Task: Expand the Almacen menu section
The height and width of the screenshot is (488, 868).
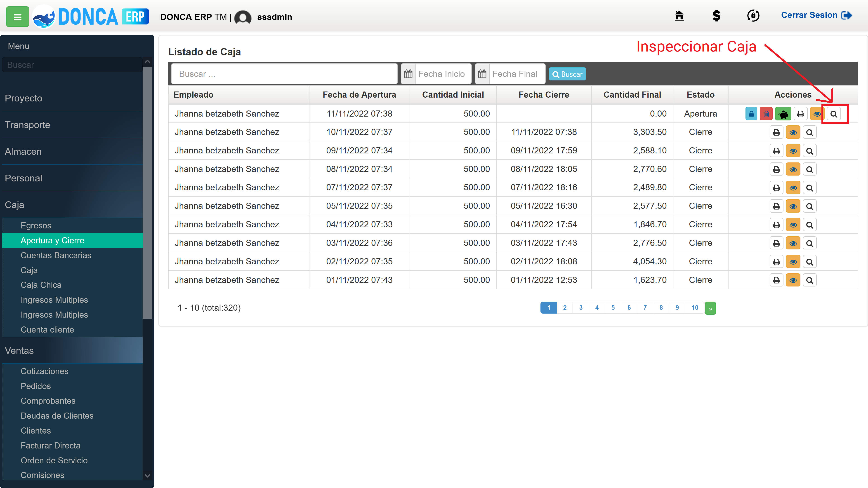Action: [x=72, y=152]
